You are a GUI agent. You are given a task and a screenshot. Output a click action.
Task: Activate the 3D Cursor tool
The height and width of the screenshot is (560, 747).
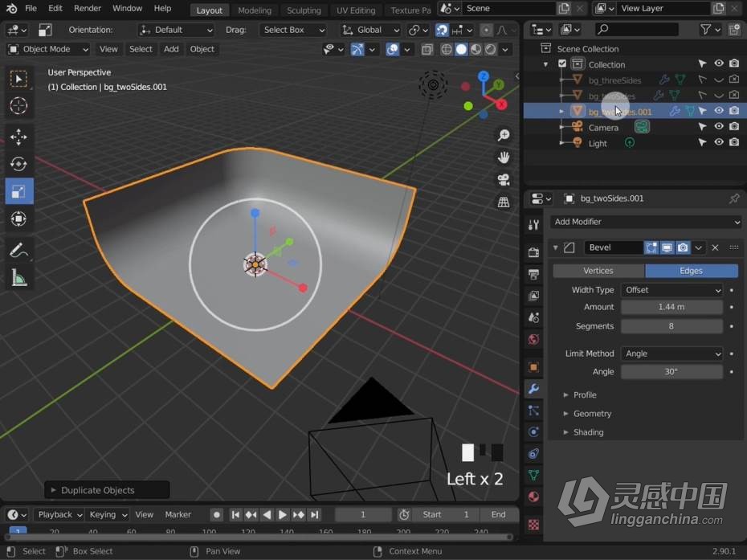pyautogui.click(x=18, y=105)
